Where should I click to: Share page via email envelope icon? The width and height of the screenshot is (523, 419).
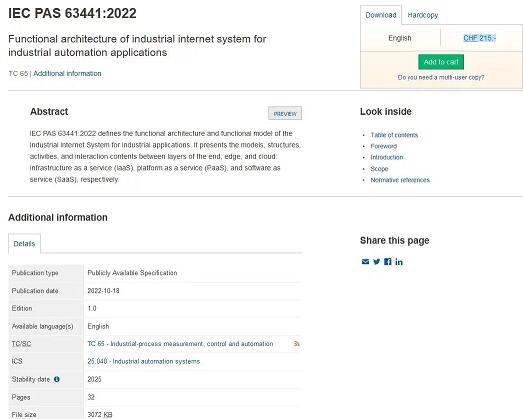(x=365, y=262)
